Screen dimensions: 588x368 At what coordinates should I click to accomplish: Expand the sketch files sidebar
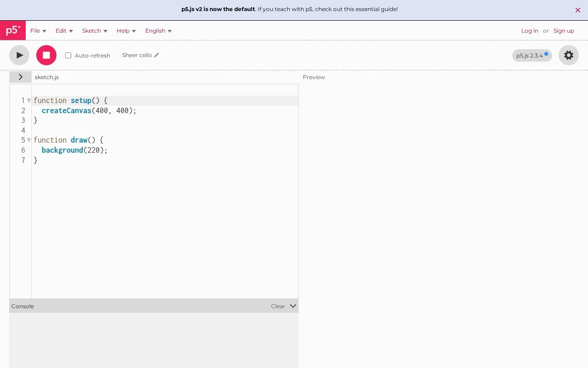tap(20, 77)
